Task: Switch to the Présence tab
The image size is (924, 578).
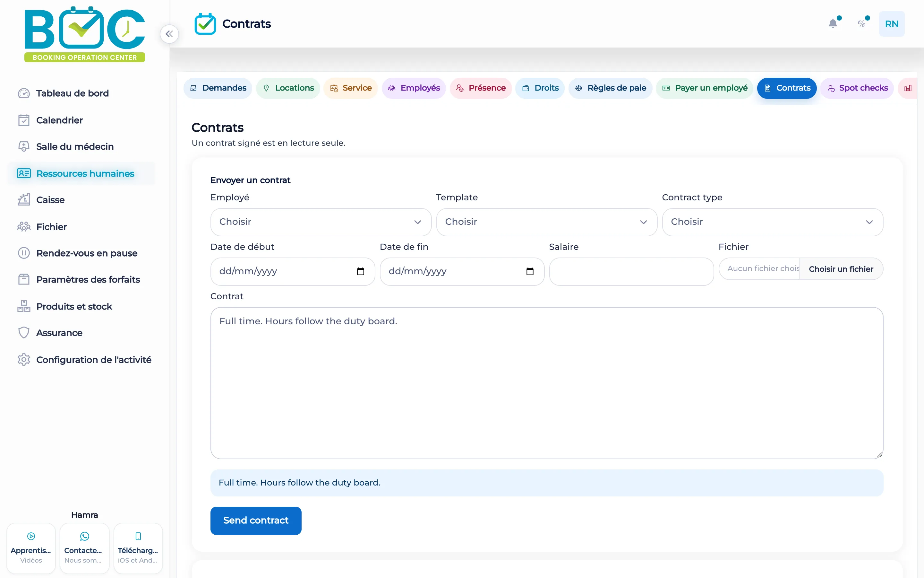Action: point(480,88)
